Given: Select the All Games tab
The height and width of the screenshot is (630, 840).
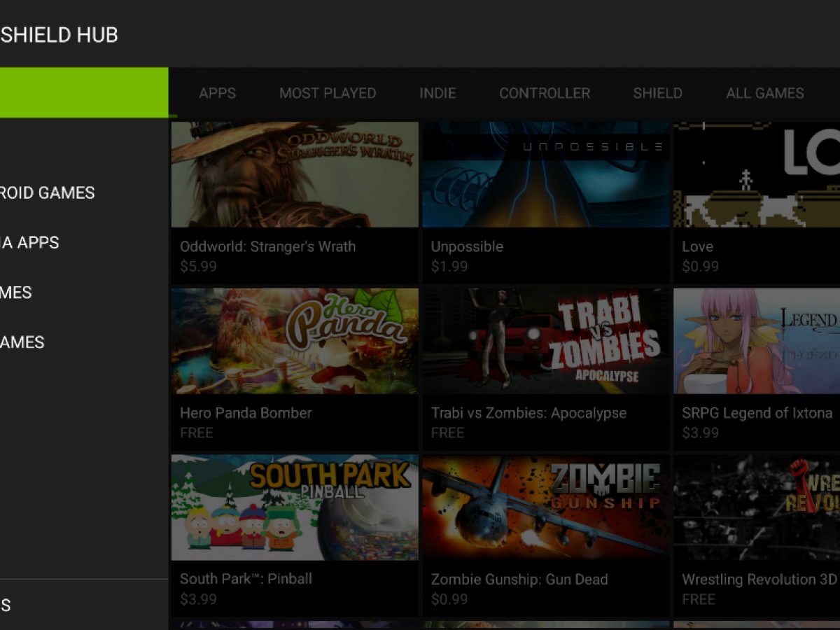Looking at the screenshot, I should click(764, 93).
